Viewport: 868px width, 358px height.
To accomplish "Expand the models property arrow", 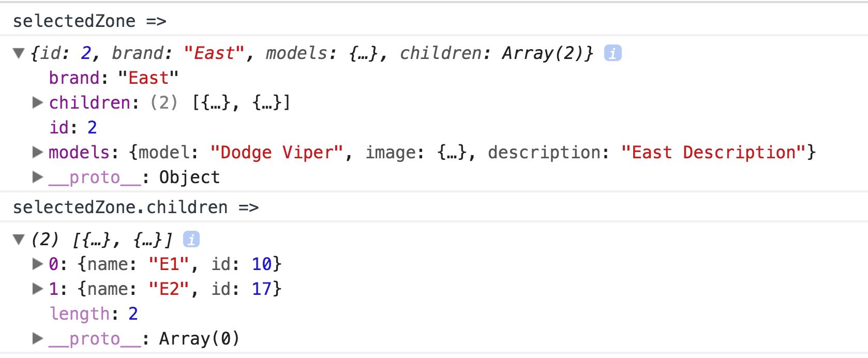I will point(37,153).
